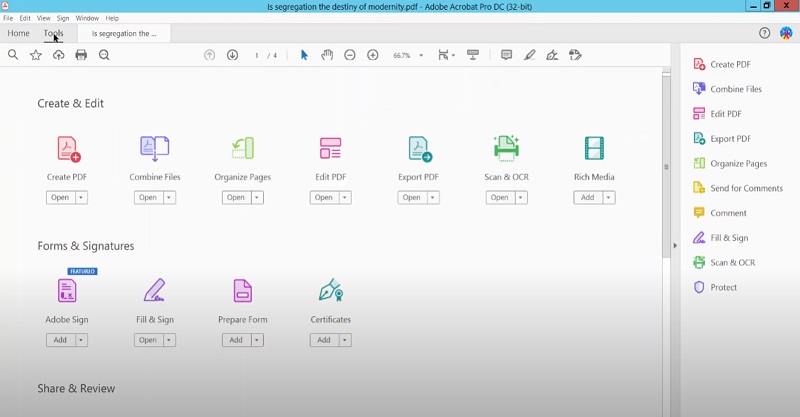Select the Hand pan tool
800x417 pixels.
(x=327, y=55)
